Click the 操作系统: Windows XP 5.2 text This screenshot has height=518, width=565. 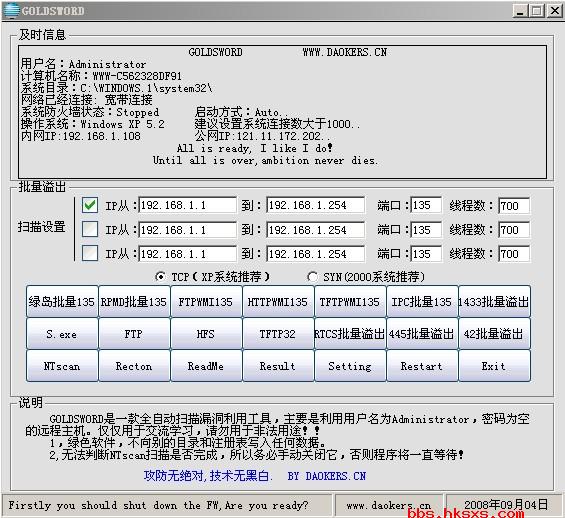click(x=93, y=124)
